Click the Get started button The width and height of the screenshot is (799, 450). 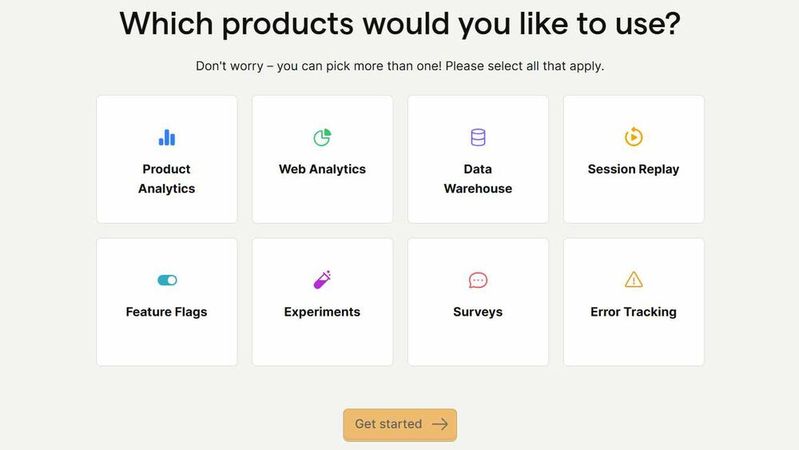400,425
